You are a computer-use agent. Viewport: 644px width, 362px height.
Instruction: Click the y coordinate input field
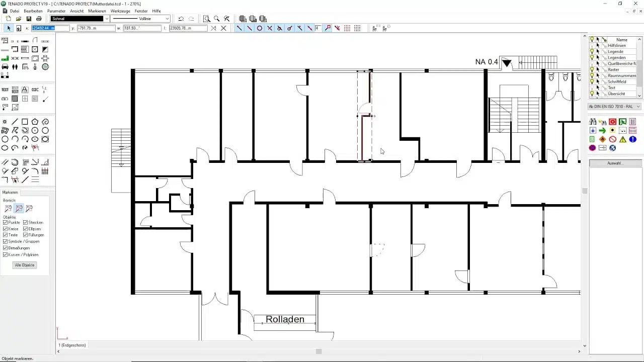tap(96, 28)
